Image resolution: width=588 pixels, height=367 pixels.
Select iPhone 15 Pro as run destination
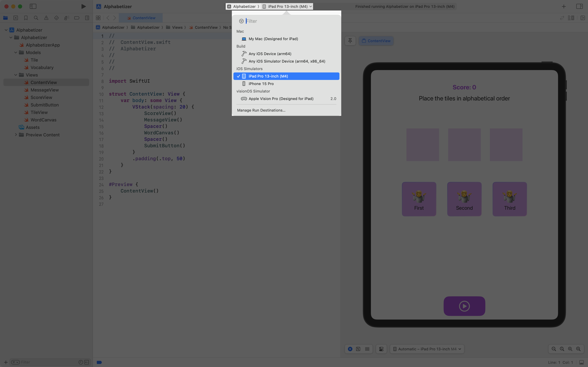261,84
